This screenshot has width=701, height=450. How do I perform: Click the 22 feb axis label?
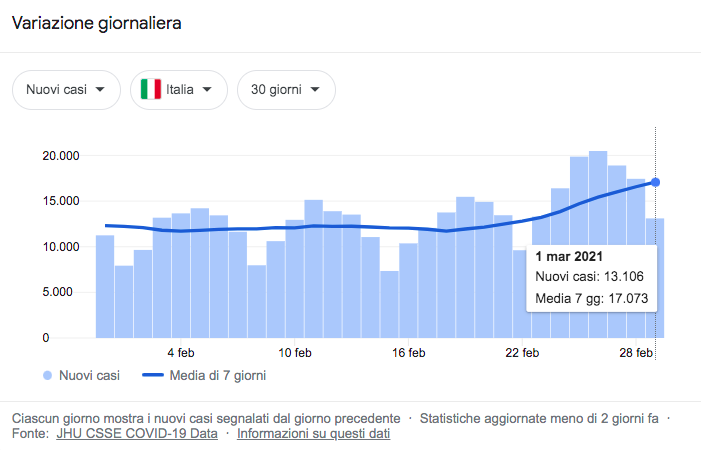[523, 353]
